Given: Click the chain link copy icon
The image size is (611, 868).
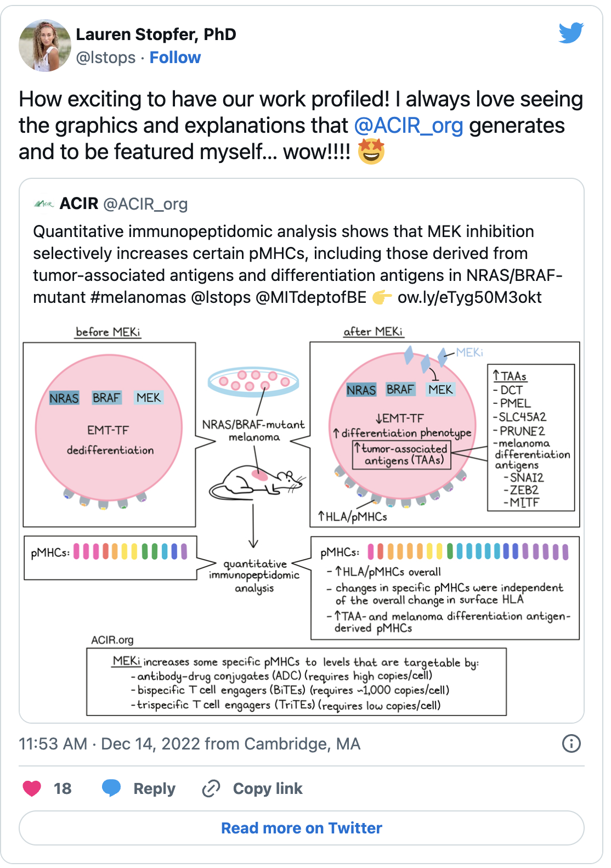Looking at the screenshot, I should pyautogui.click(x=211, y=788).
